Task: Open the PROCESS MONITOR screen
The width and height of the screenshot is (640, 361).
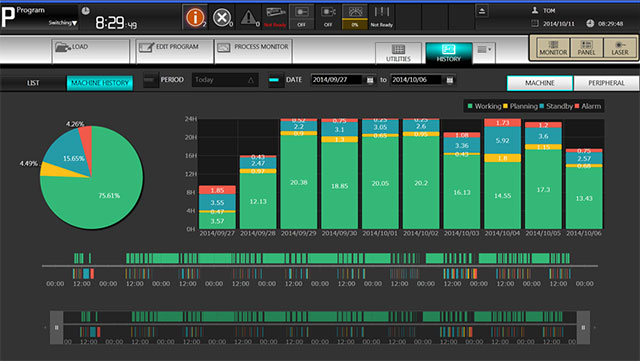Action: [x=253, y=51]
